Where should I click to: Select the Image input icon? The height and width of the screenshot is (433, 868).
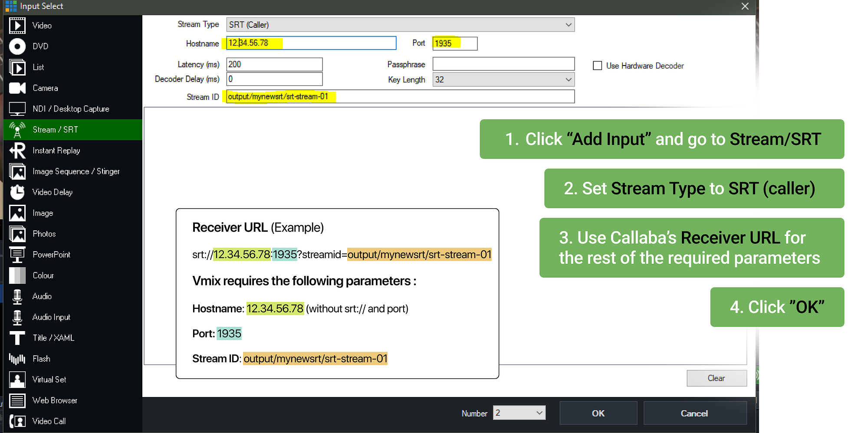[x=17, y=213]
